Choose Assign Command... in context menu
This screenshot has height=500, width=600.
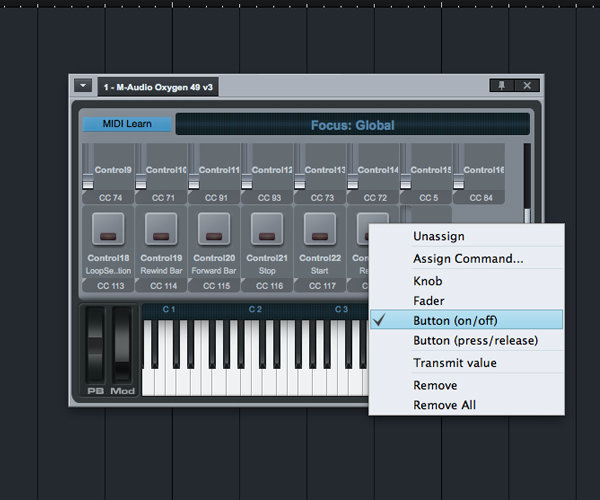point(466,259)
